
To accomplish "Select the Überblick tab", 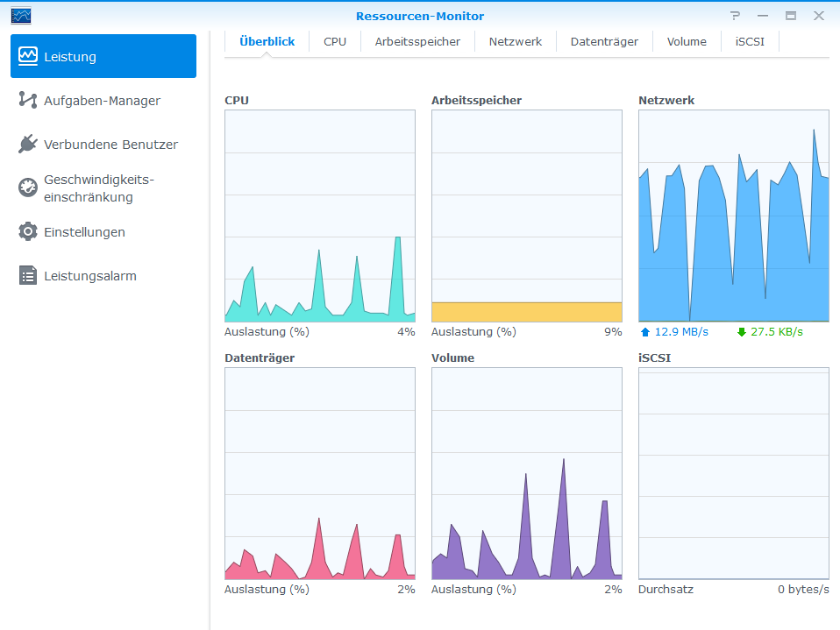I will pyautogui.click(x=267, y=42).
